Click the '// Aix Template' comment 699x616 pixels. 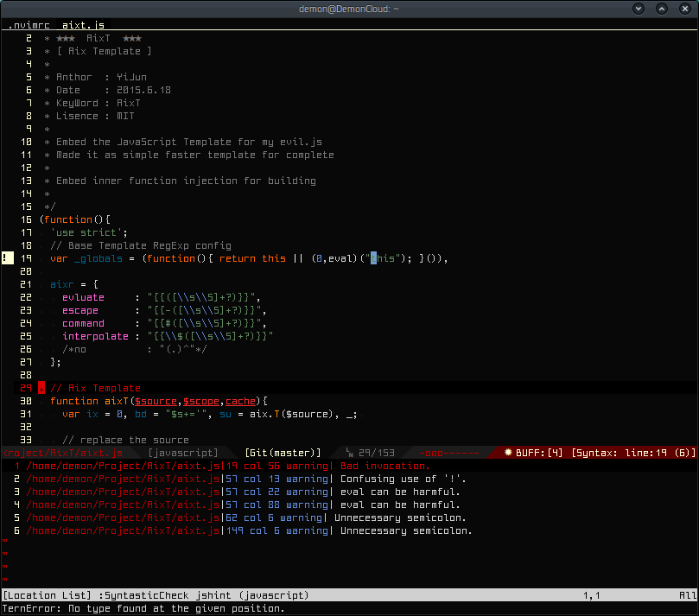pos(95,388)
